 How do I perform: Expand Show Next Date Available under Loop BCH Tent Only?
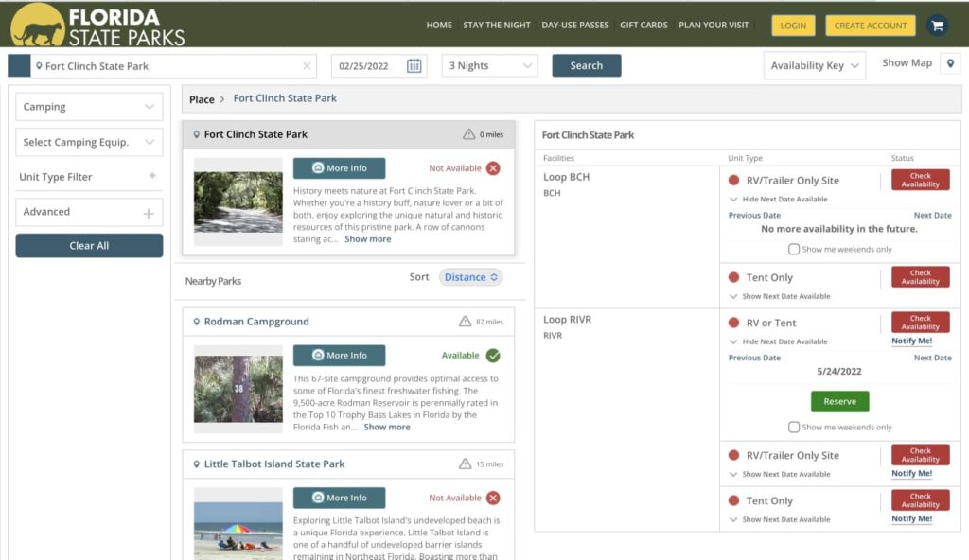pos(780,296)
